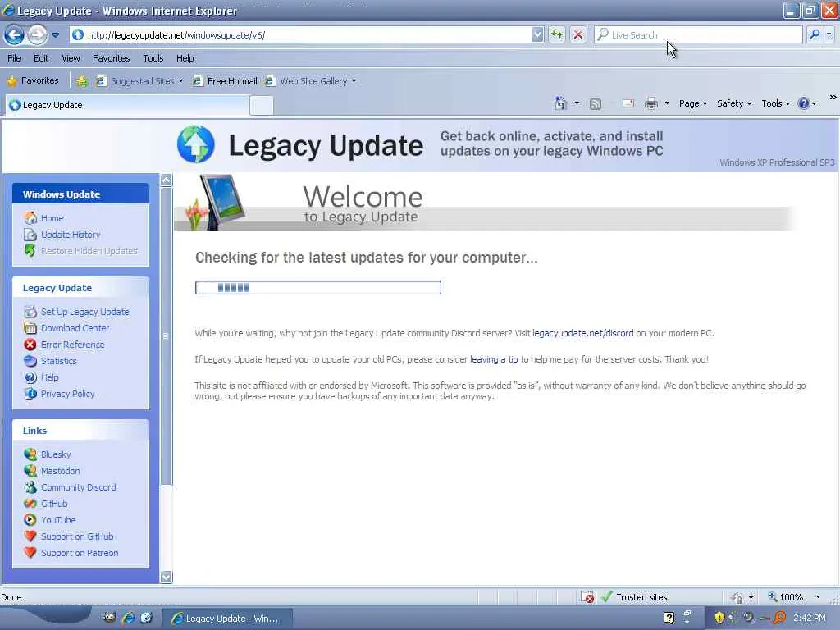Stop loading with the red X icon
Image resolution: width=840 pixels, height=630 pixels.
point(578,35)
